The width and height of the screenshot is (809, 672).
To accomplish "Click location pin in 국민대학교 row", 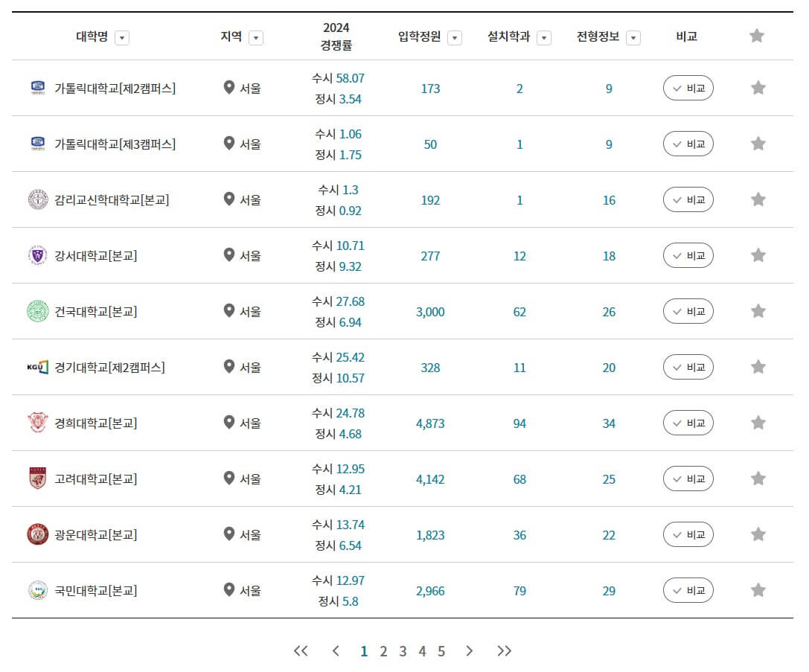I will (x=229, y=590).
